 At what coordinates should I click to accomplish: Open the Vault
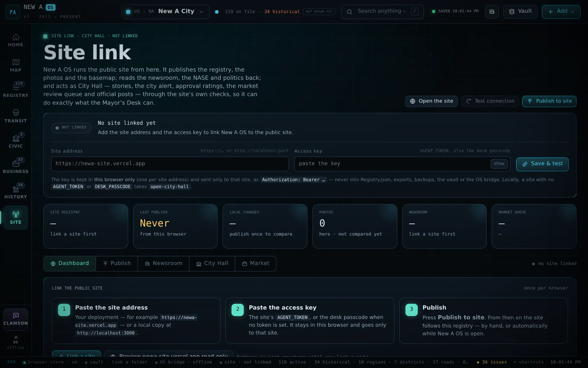click(520, 12)
